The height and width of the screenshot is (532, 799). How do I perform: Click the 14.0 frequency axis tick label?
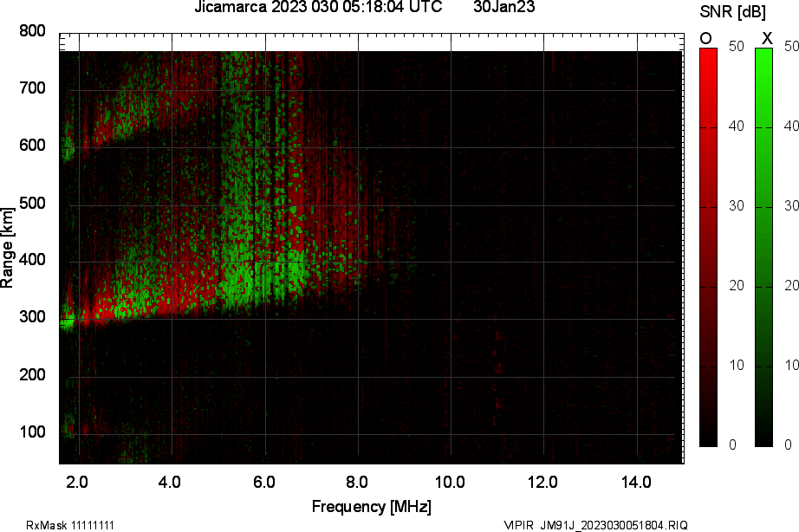point(636,482)
